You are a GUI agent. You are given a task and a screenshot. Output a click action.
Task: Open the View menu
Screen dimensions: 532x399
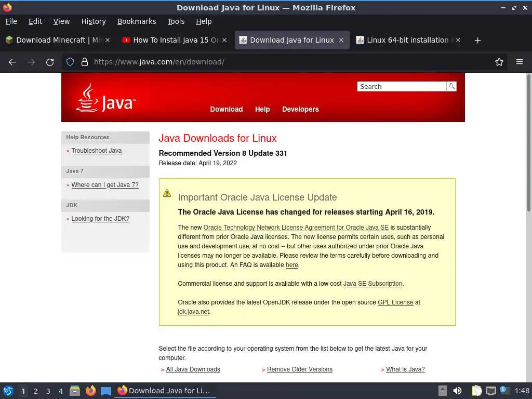(61, 21)
